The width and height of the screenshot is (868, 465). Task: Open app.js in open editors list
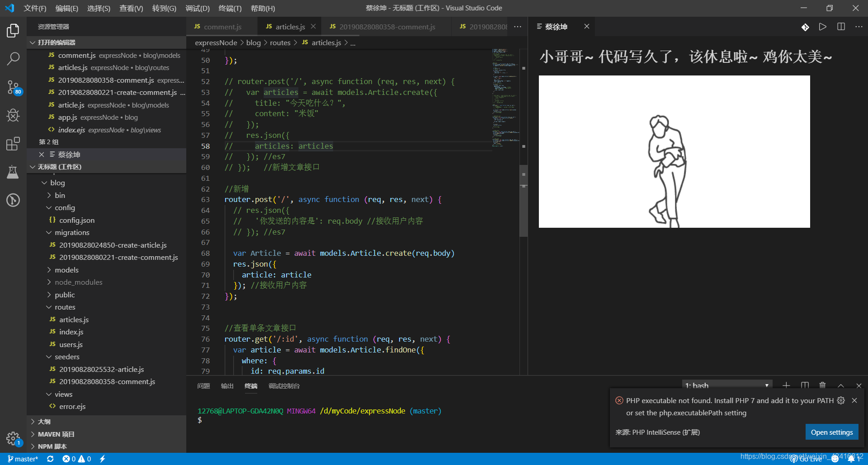point(106,117)
